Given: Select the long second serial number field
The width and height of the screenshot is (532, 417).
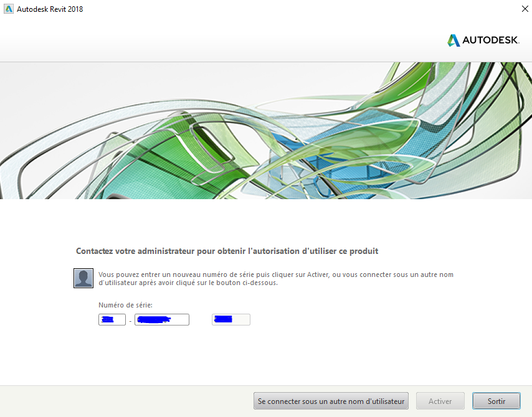Looking at the screenshot, I should (161, 320).
